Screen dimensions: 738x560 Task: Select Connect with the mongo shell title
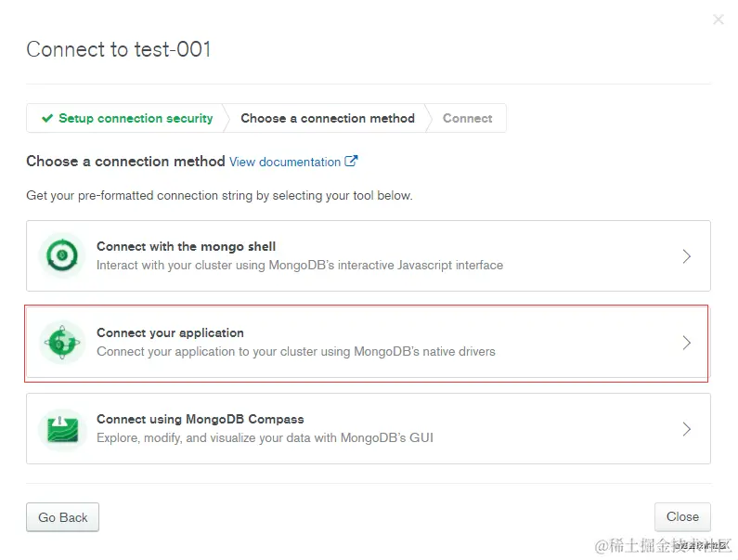[x=186, y=246]
